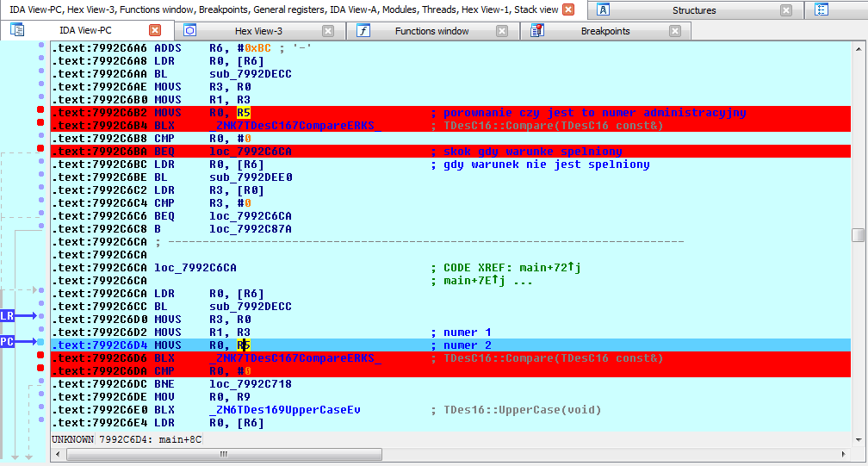Close the Hex View-3 tab

pyautogui.click(x=328, y=31)
